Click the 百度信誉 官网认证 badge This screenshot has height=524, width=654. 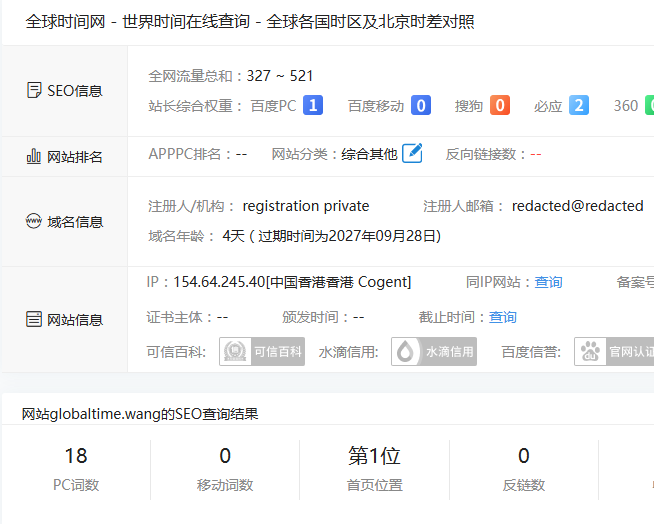click(614, 352)
